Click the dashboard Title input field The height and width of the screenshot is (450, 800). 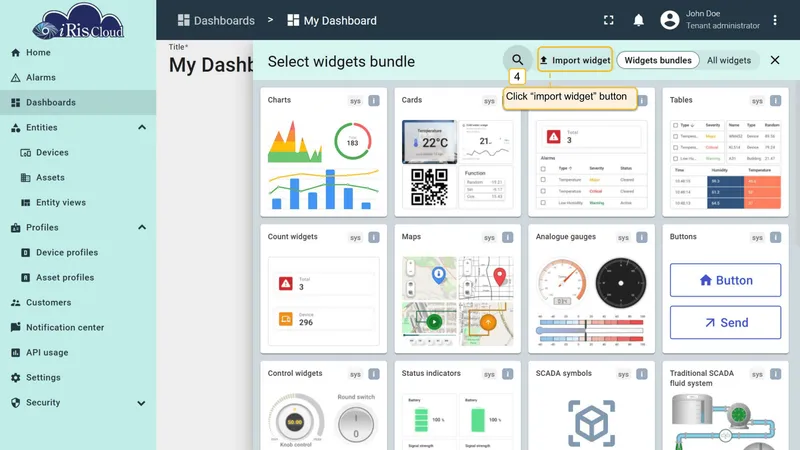(x=211, y=65)
